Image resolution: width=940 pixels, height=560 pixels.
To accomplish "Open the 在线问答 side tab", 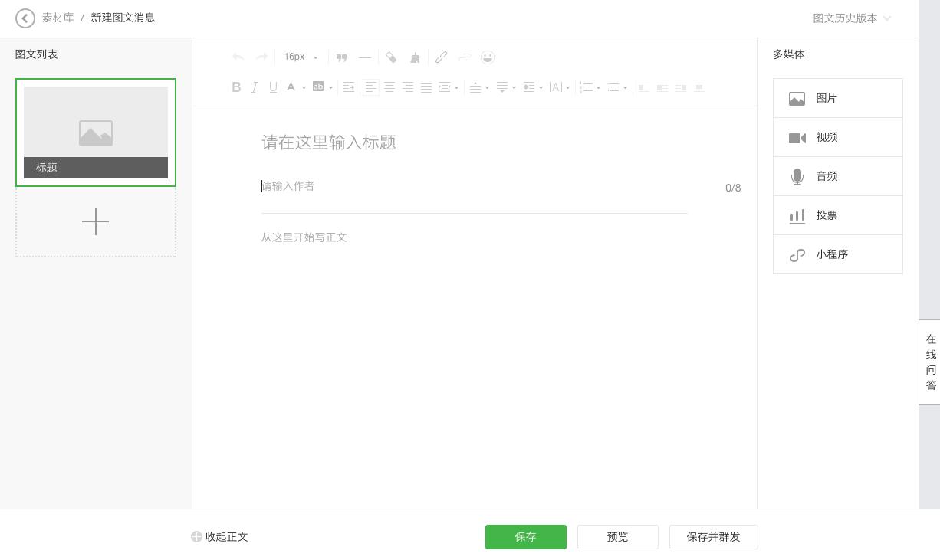I will pyautogui.click(x=930, y=362).
